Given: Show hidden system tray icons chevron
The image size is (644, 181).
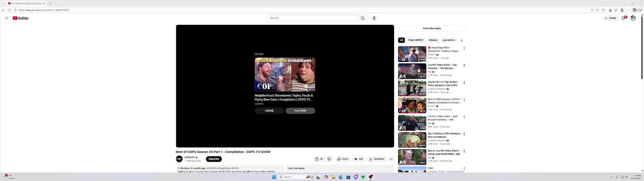Looking at the screenshot, I should [611, 177].
